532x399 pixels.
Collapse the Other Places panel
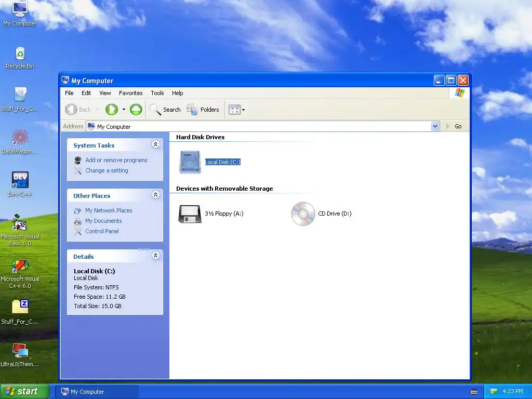click(x=156, y=195)
